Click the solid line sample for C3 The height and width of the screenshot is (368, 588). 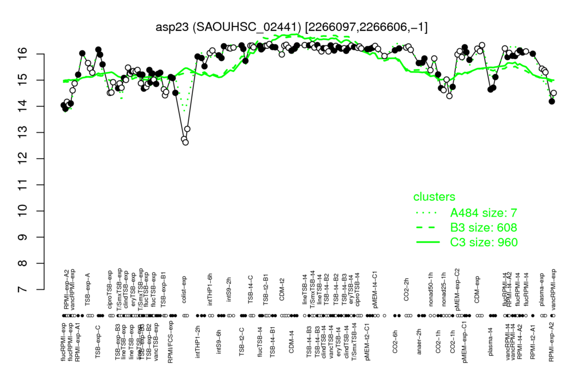click(x=427, y=242)
